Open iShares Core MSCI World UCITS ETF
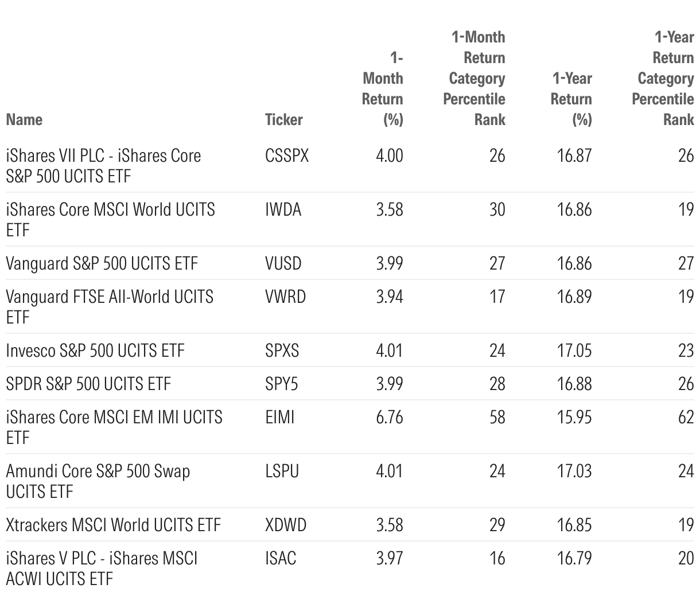700x600 pixels. pos(110,219)
